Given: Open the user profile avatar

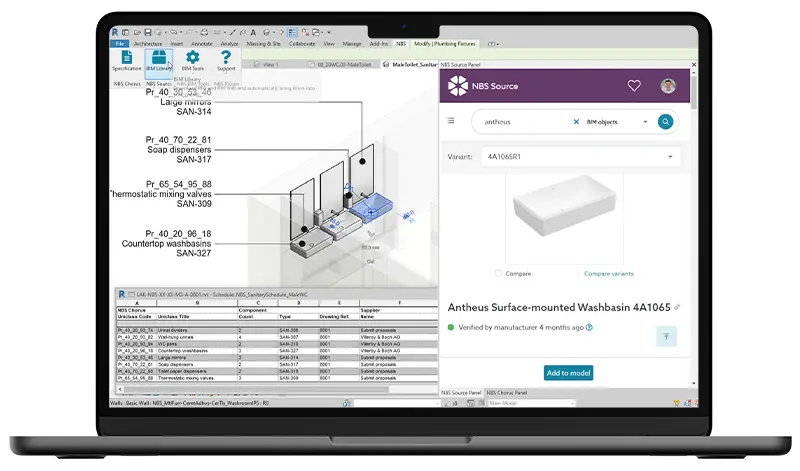Looking at the screenshot, I should pos(668,86).
